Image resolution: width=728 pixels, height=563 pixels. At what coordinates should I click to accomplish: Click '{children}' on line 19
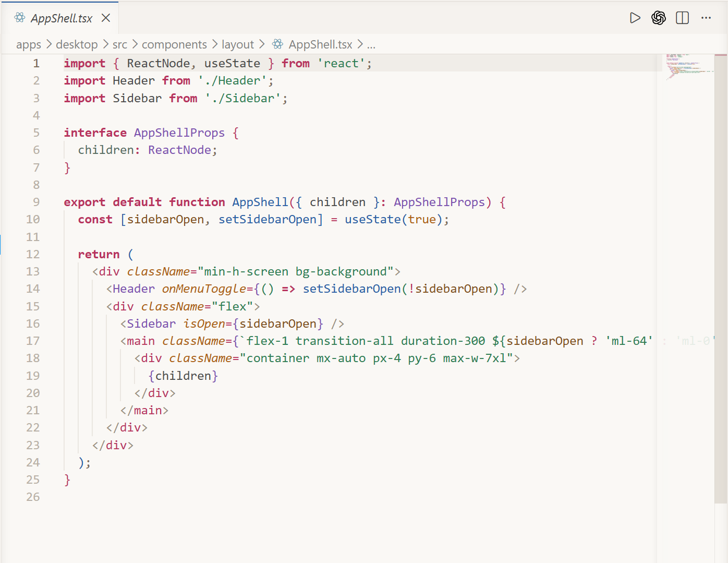(183, 376)
